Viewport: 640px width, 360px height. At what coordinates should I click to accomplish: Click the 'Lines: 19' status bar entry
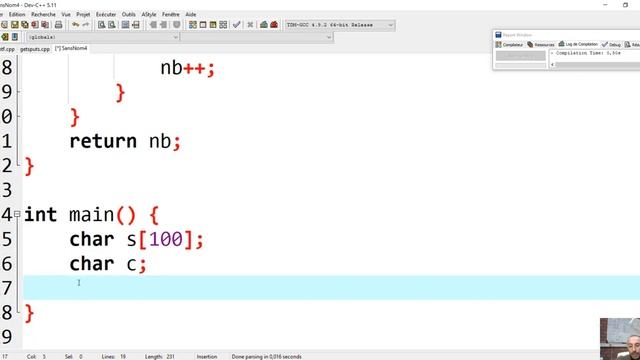click(x=114, y=356)
